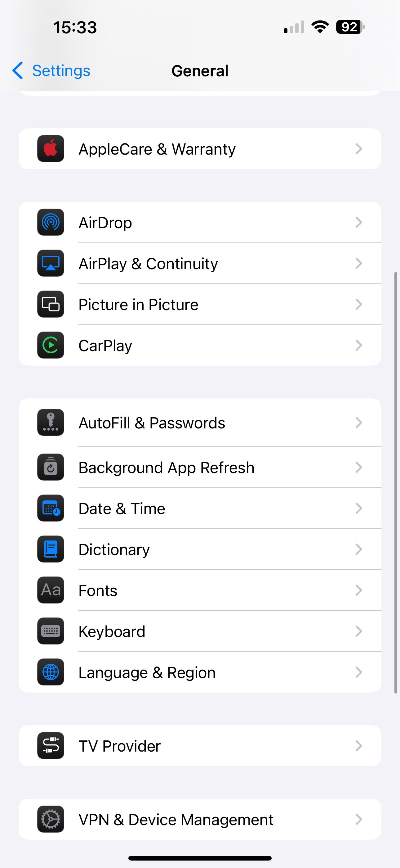Expand the Keyboard row chevron
The width and height of the screenshot is (400, 868).
click(x=358, y=631)
